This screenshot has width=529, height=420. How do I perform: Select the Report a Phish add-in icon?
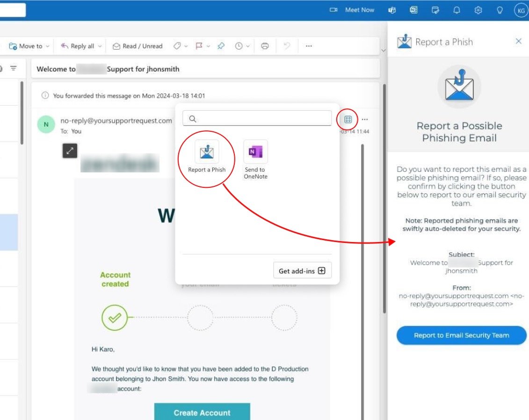pyautogui.click(x=206, y=151)
